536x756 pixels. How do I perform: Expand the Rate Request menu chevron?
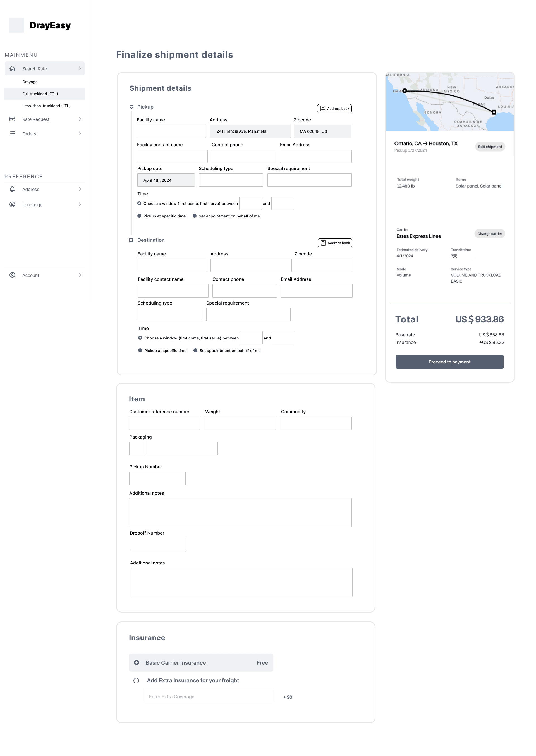click(x=80, y=119)
